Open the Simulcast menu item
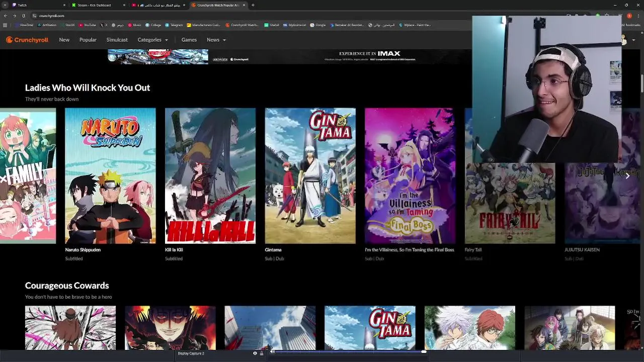The width and height of the screenshot is (644, 362). point(117,40)
